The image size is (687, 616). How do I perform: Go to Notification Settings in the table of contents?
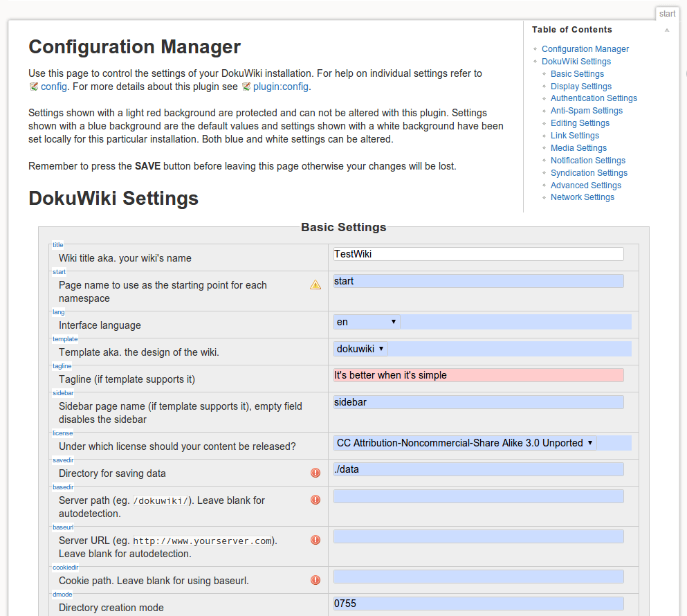click(x=587, y=161)
